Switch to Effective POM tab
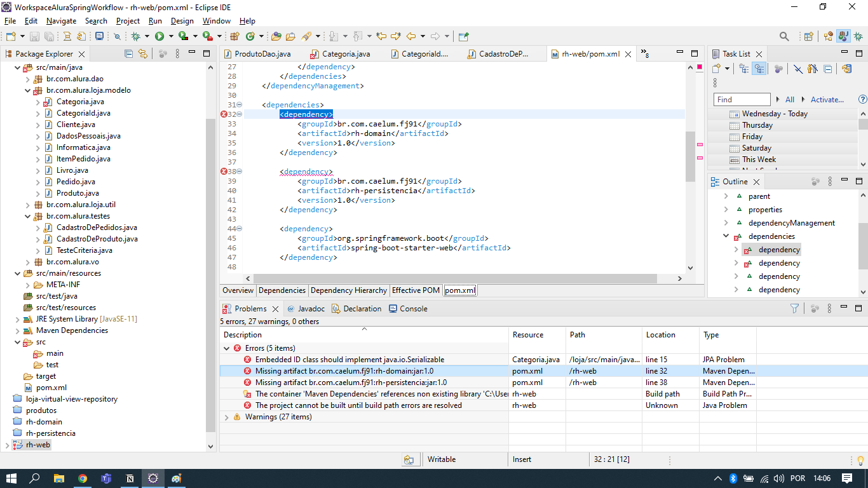868x488 pixels. [x=416, y=290]
